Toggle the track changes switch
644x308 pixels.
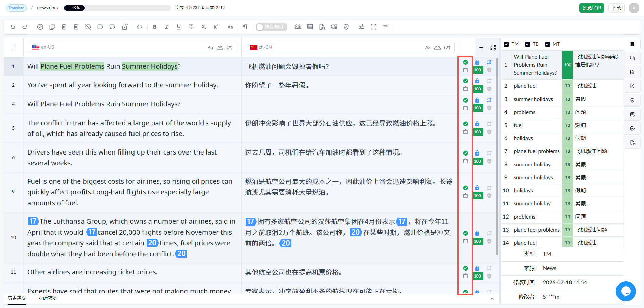(271, 27)
